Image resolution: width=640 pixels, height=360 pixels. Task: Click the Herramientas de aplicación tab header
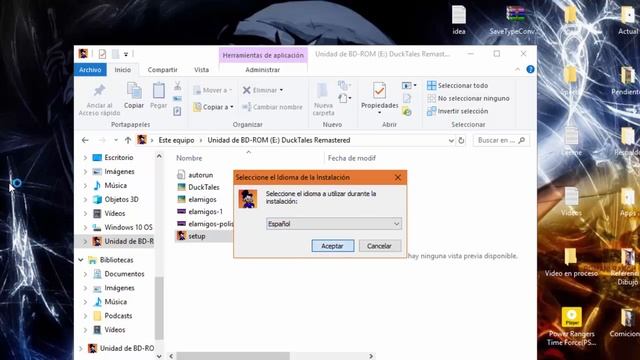click(263, 55)
